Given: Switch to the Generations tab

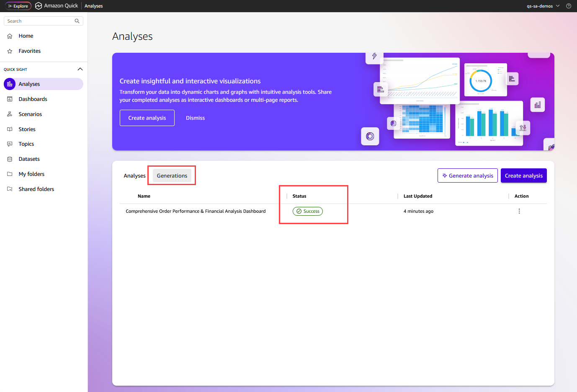Looking at the screenshot, I should [x=172, y=175].
